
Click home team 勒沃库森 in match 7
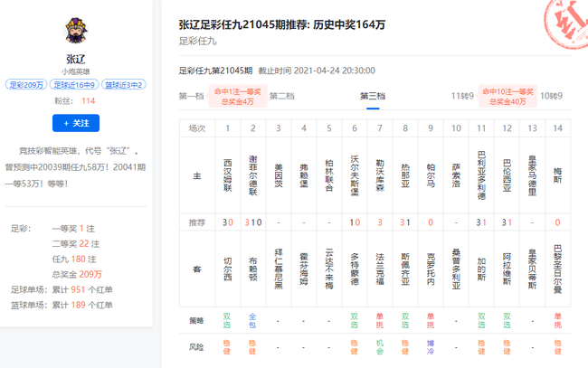[380, 175]
